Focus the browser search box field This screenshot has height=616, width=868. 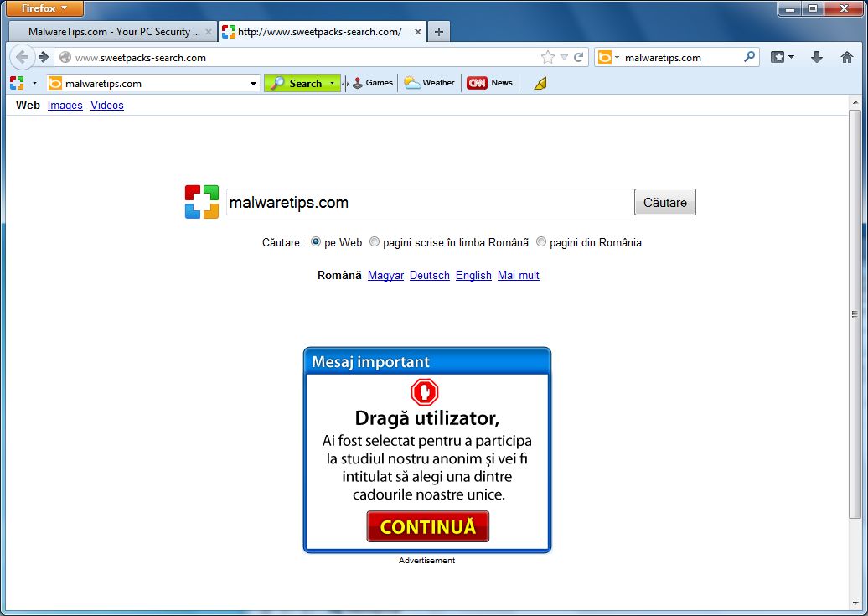pyautogui.click(x=681, y=57)
